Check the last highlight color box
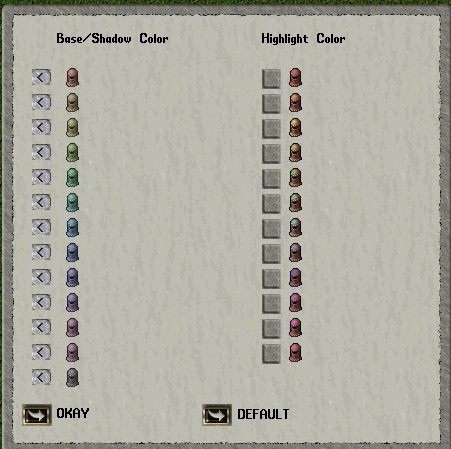 tap(271, 354)
